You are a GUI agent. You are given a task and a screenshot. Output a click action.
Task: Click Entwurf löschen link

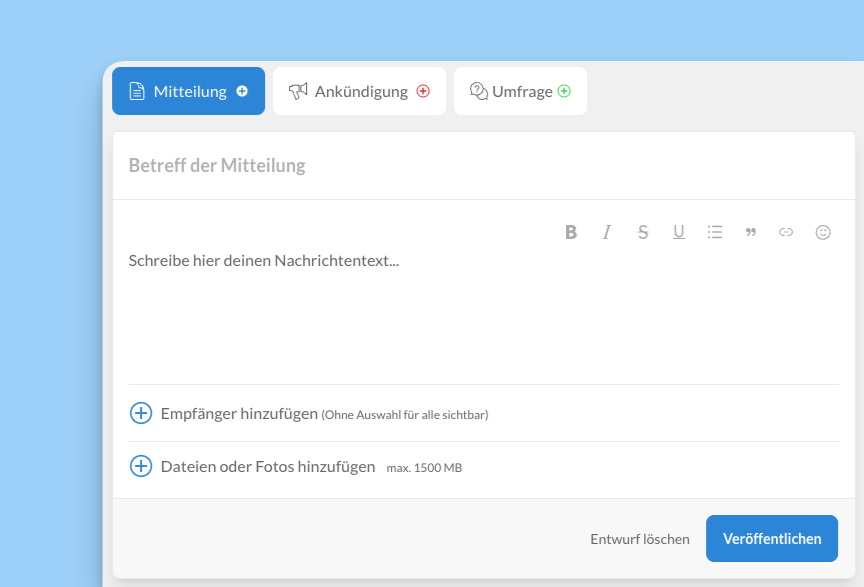click(640, 539)
